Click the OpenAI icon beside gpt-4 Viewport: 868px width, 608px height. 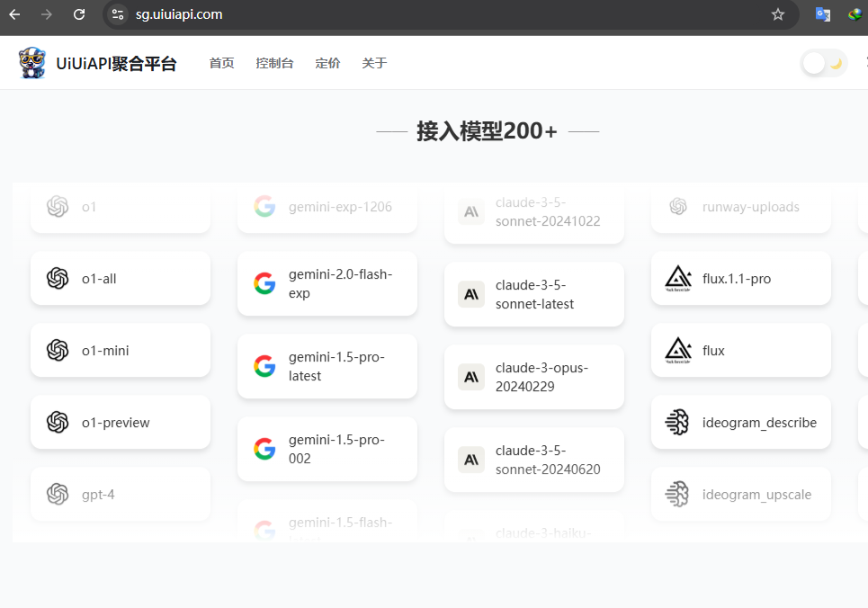(58, 494)
